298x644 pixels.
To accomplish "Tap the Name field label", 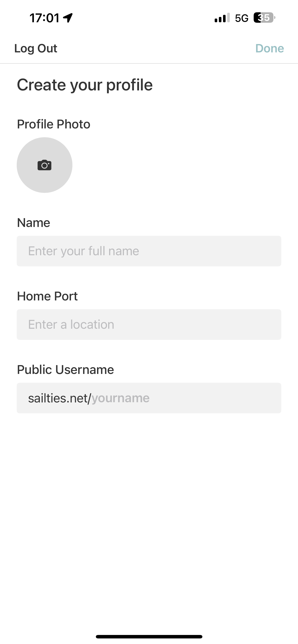I will pos(33,223).
